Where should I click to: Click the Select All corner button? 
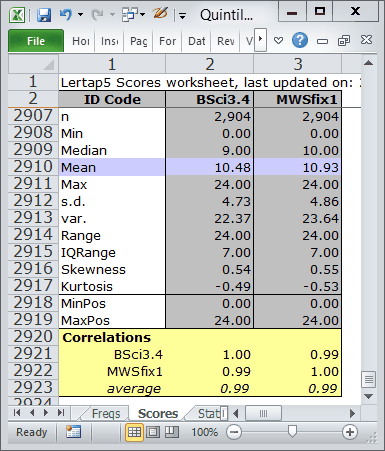(x=33, y=64)
